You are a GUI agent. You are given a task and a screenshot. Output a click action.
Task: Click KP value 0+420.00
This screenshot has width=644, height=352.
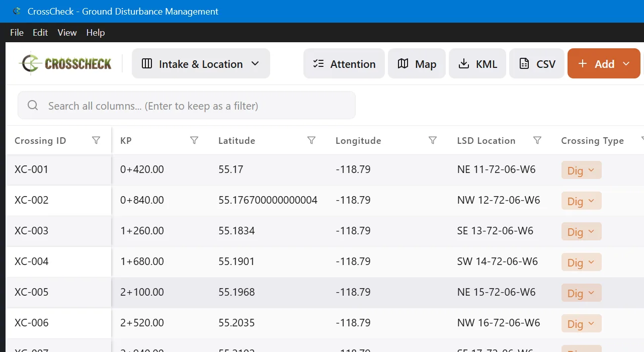tap(142, 169)
